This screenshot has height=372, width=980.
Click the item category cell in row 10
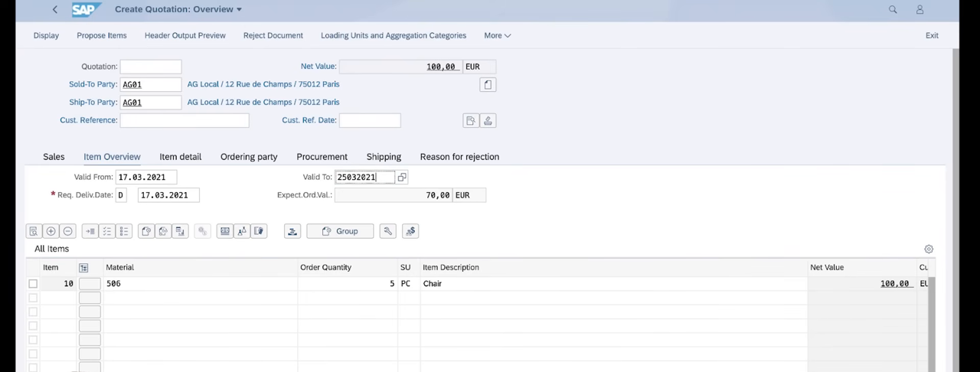click(90, 284)
